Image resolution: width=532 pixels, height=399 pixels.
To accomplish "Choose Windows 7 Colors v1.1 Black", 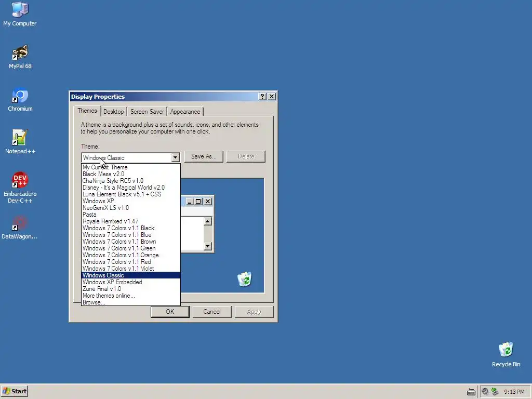I will point(131,228).
